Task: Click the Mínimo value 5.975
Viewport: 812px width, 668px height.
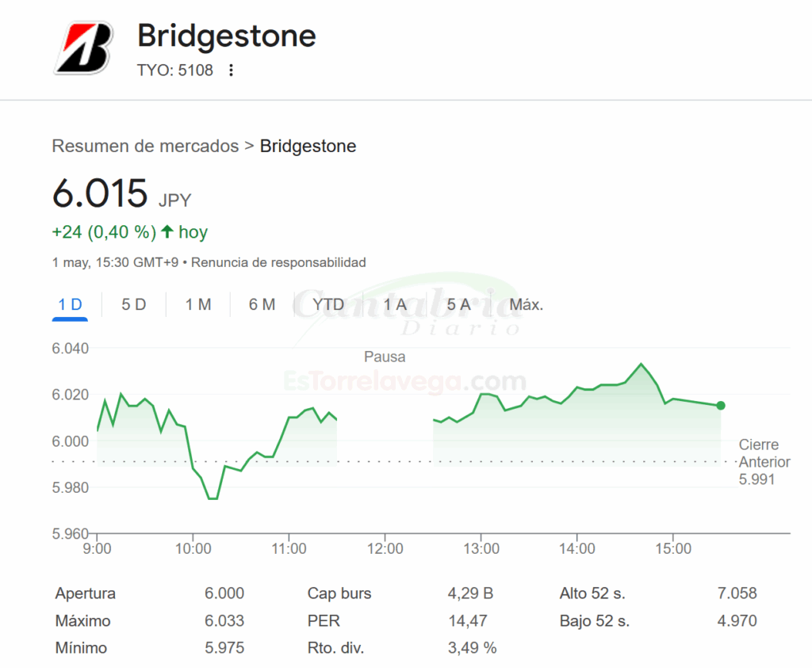Action: pos(224,648)
